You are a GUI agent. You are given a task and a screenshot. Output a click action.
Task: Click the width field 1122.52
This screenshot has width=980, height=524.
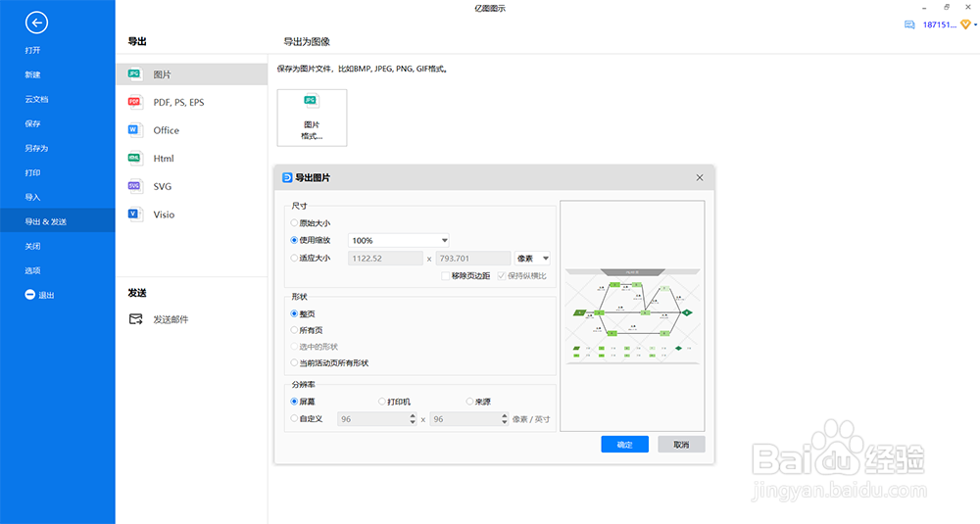click(385, 258)
